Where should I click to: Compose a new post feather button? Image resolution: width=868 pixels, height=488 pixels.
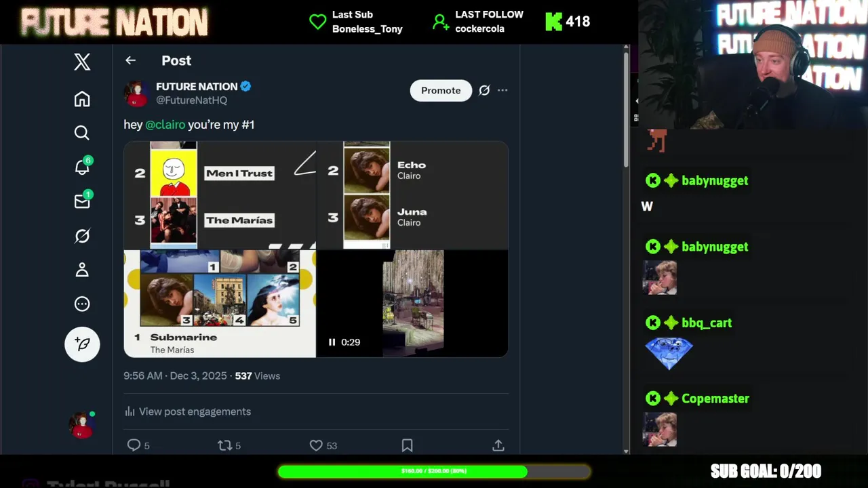click(x=82, y=344)
